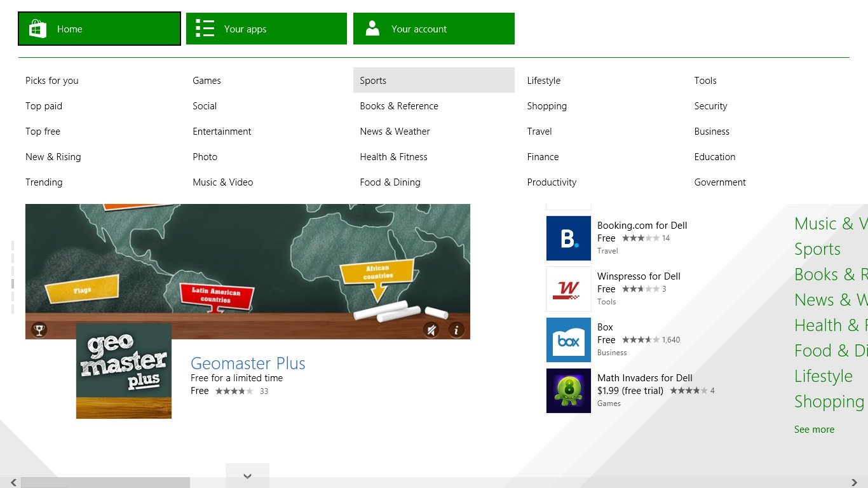The image size is (868, 488).
Task: Click the large green Food & Di heading
Action: click(x=831, y=351)
